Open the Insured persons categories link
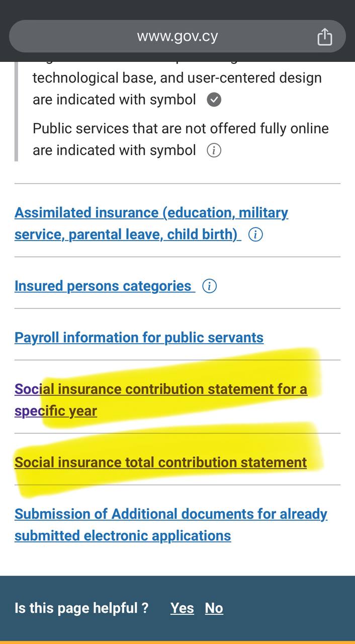 click(103, 286)
